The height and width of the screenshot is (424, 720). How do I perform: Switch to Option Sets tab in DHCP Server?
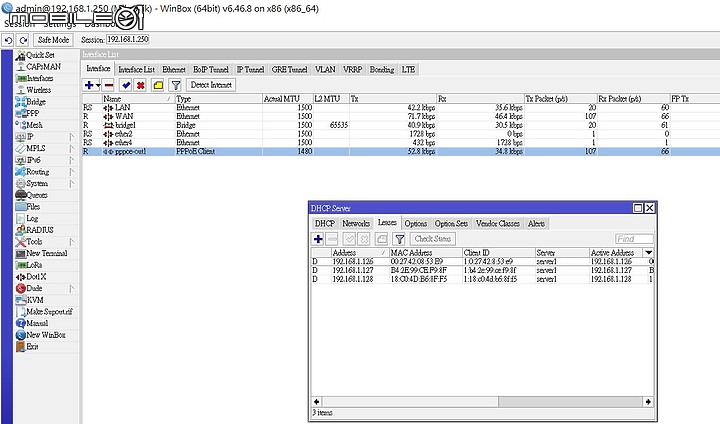451,223
